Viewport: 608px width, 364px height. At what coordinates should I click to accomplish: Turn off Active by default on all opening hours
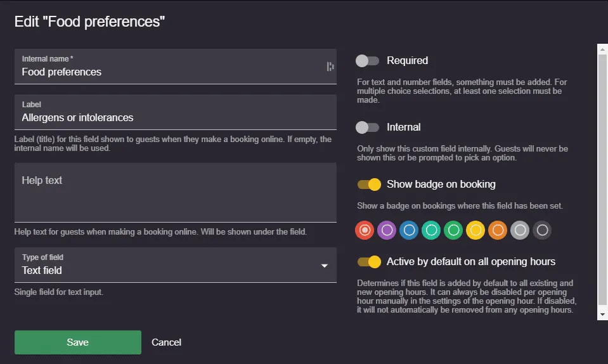pos(369,262)
